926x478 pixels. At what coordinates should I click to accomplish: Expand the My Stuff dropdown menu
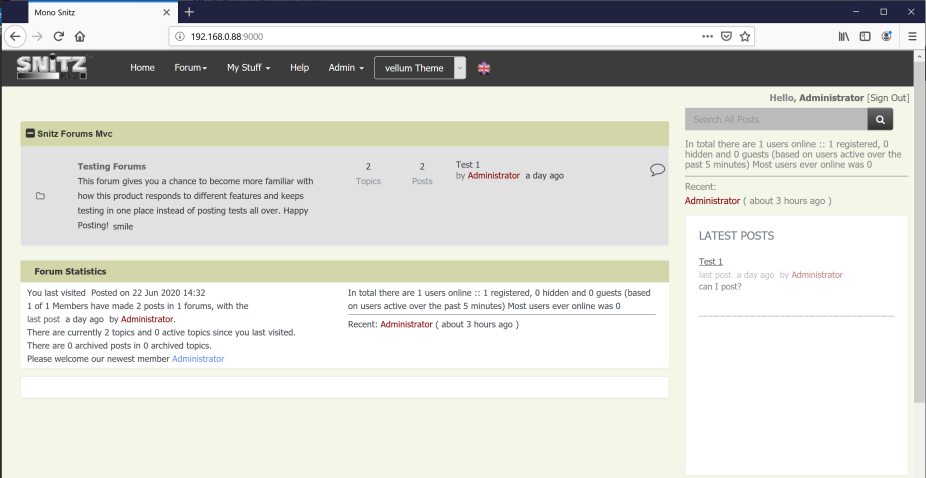[248, 68]
